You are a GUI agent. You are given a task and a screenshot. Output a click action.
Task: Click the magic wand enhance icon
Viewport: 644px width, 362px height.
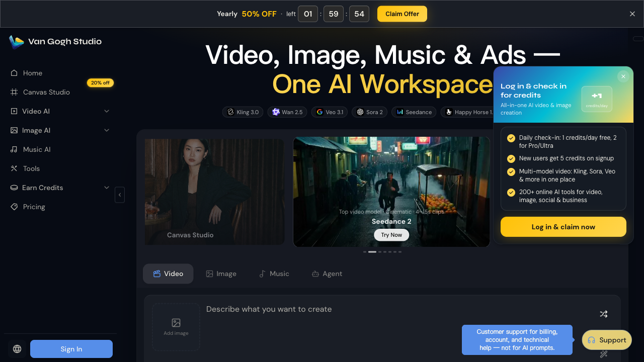click(604, 354)
